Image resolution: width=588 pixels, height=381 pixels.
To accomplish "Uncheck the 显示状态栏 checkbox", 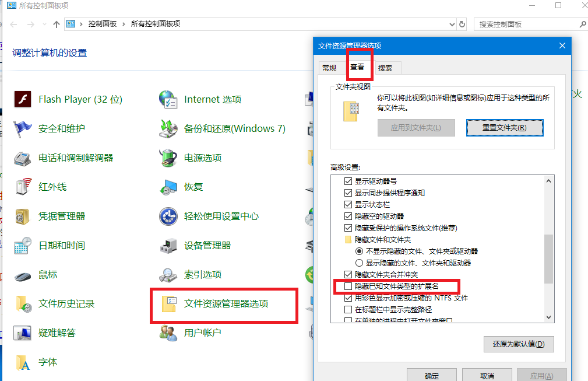I will click(x=348, y=205).
